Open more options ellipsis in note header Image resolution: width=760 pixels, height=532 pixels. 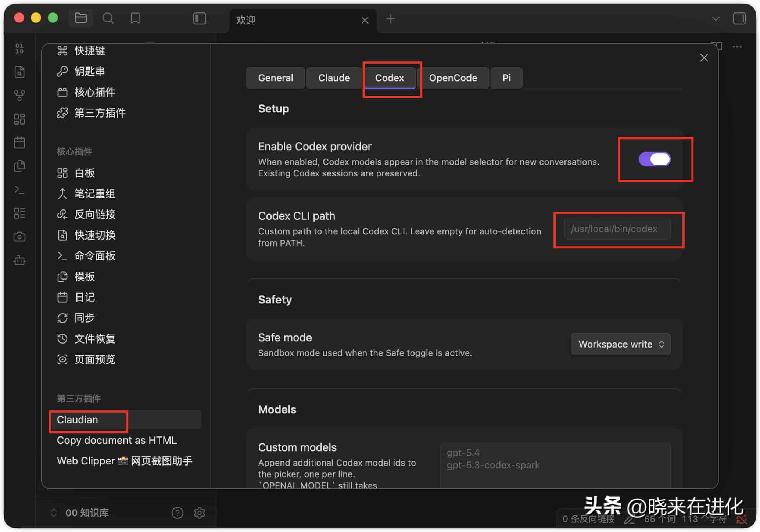[x=737, y=47]
